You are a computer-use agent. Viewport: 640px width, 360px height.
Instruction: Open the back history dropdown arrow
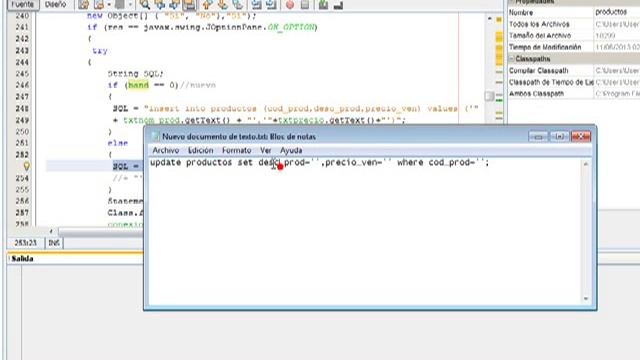pyautogui.click(x=109, y=5)
